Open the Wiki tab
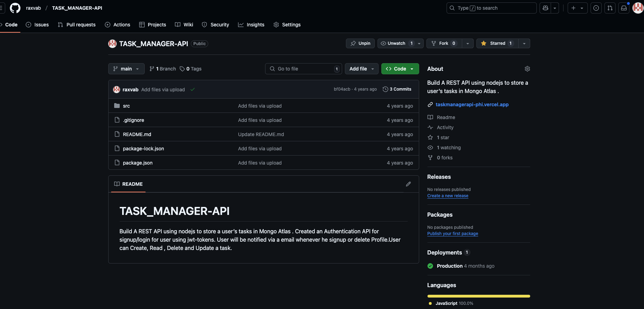 [x=184, y=25]
